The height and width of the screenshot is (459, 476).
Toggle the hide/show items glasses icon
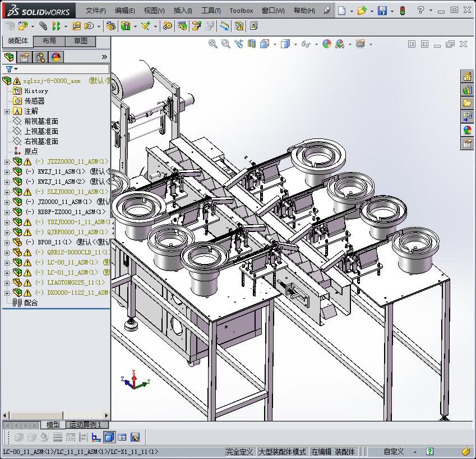point(306,44)
